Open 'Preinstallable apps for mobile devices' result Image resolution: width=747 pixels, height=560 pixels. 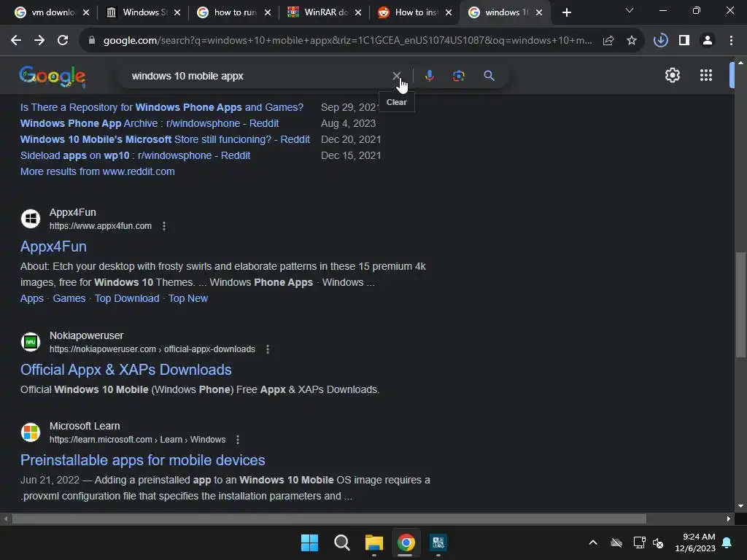point(142,461)
